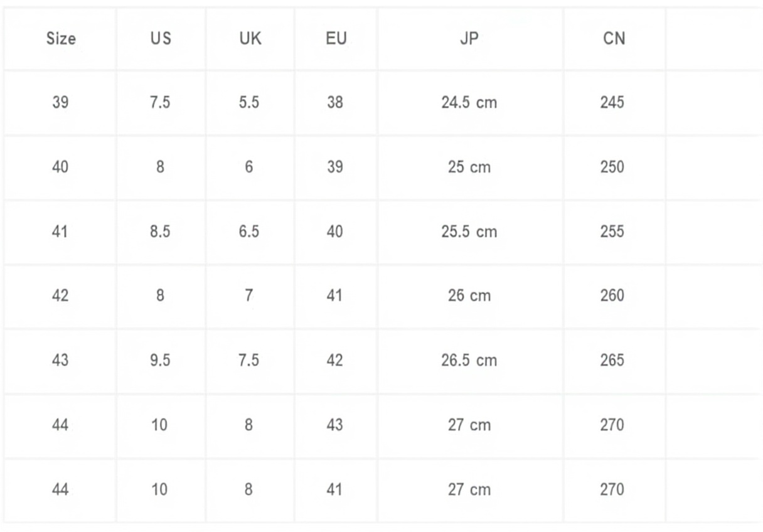The image size is (763, 532).
Task: Click the 24.5 cm JP cell
Action: tap(469, 102)
